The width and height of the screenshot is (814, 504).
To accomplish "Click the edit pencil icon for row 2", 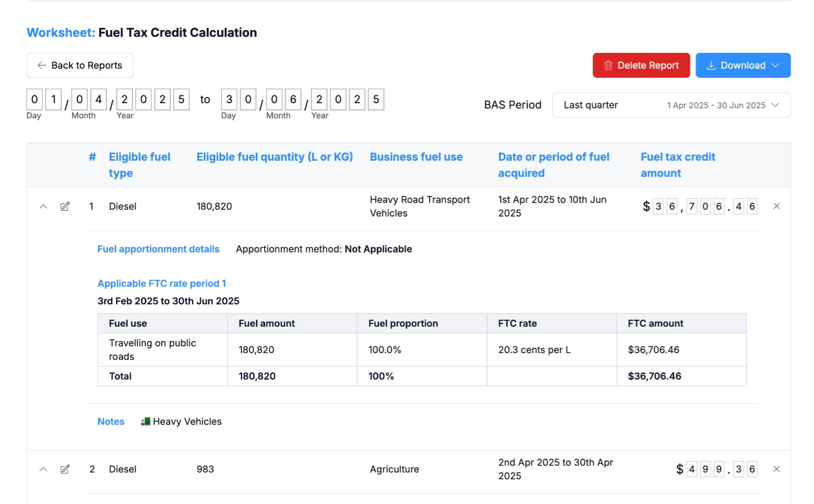I will (65, 469).
